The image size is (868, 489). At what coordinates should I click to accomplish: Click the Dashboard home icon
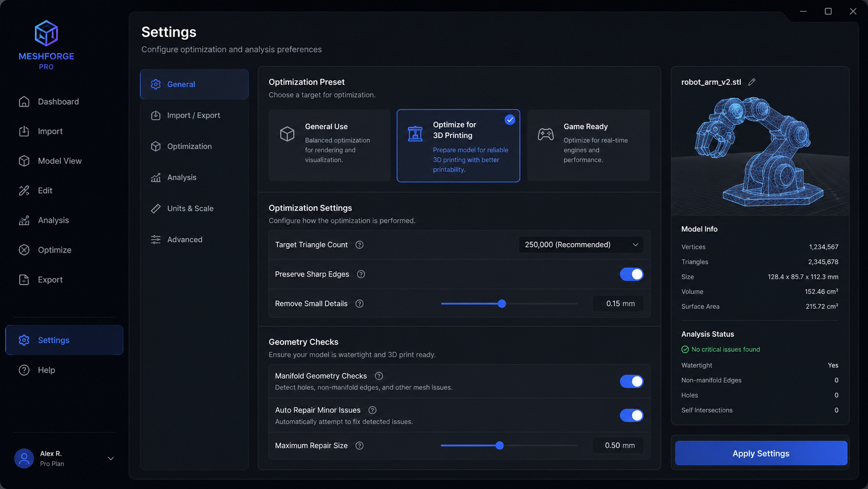click(x=24, y=102)
